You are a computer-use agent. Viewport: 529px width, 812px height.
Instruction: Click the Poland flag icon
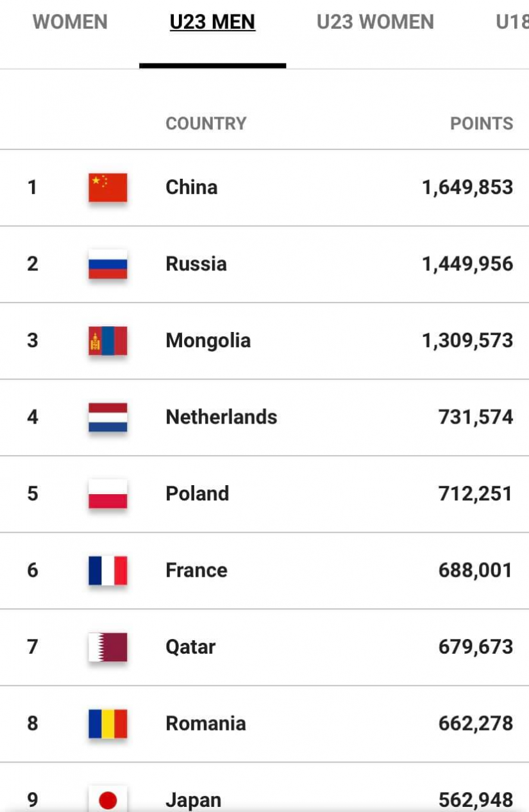(108, 493)
